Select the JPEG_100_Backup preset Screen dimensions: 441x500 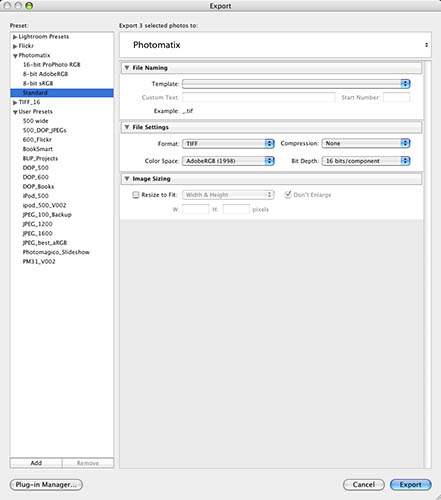click(x=47, y=215)
